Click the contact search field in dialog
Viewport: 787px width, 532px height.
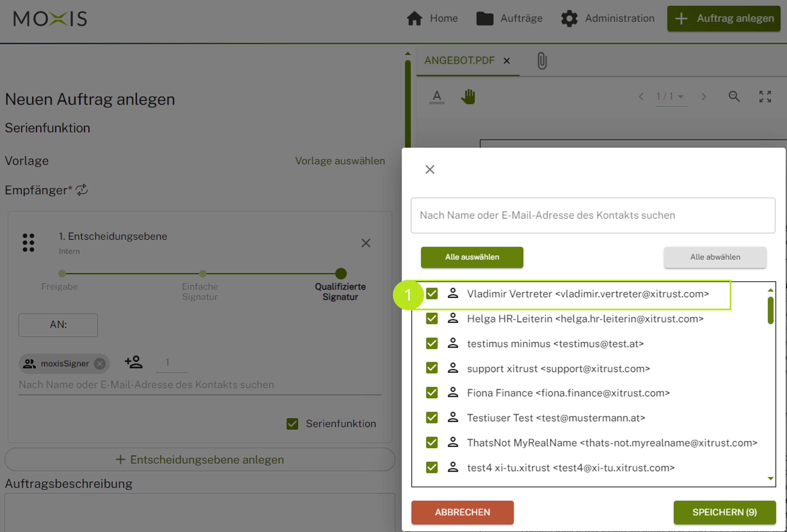click(593, 216)
